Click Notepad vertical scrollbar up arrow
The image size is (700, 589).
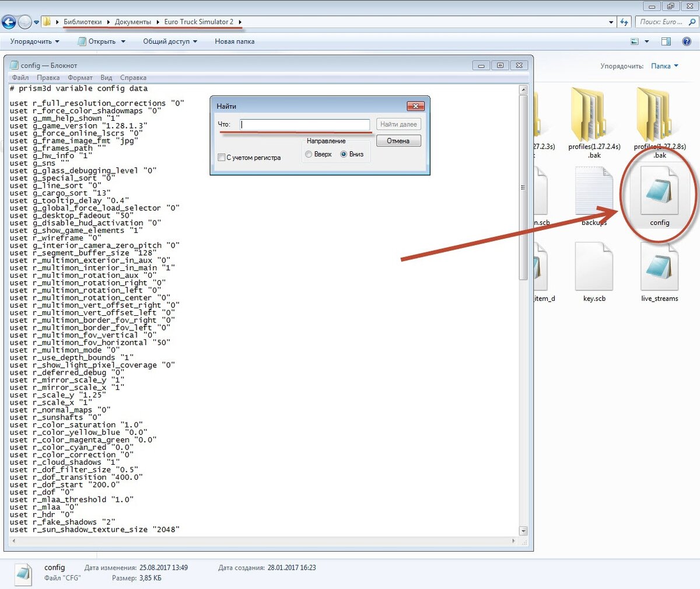click(523, 90)
